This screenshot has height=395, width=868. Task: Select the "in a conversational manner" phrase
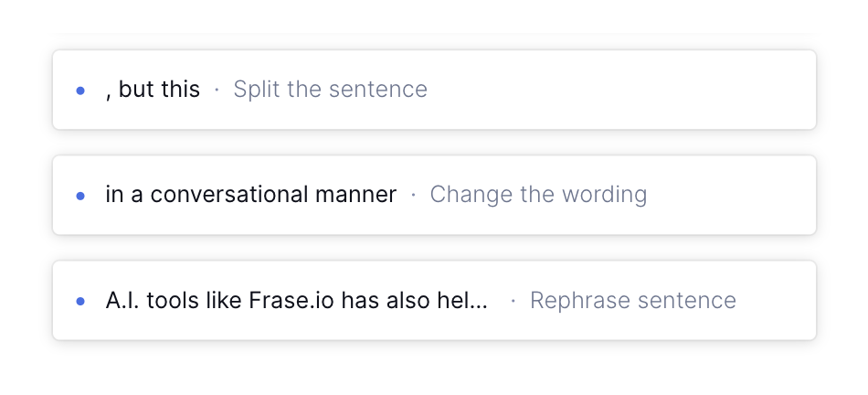pyautogui.click(x=251, y=195)
